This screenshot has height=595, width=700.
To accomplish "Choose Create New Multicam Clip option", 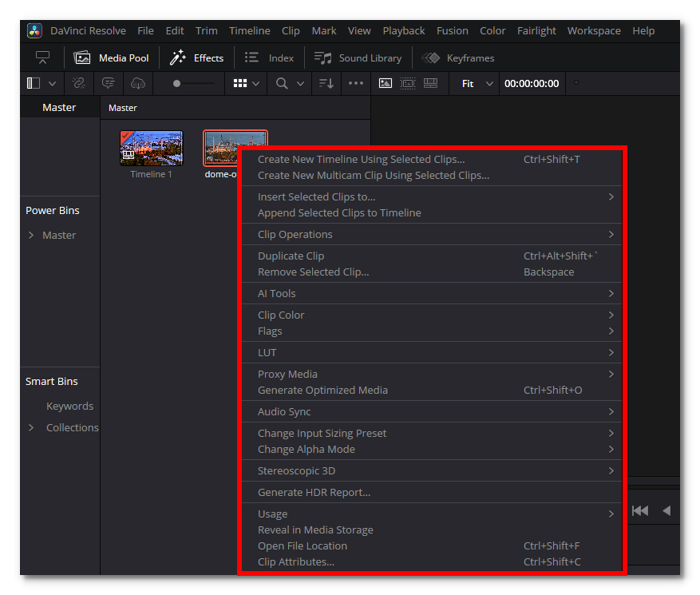I will pos(432,176).
